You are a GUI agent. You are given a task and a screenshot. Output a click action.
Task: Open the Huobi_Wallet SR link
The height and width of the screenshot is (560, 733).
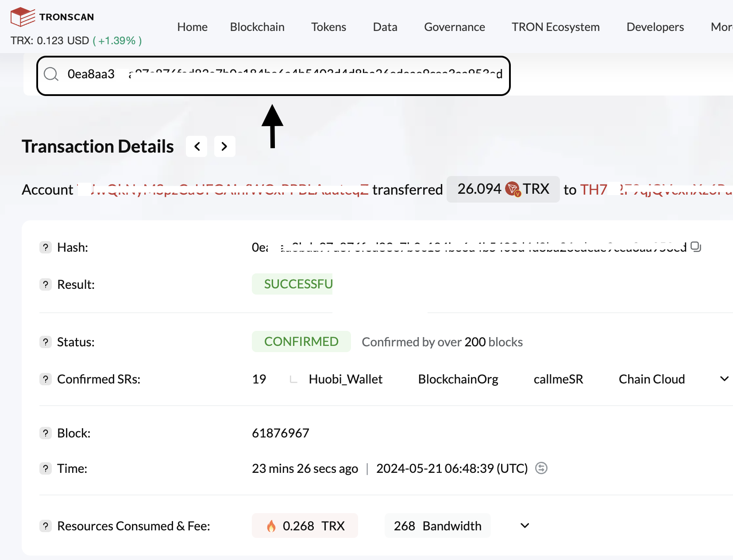(x=345, y=379)
